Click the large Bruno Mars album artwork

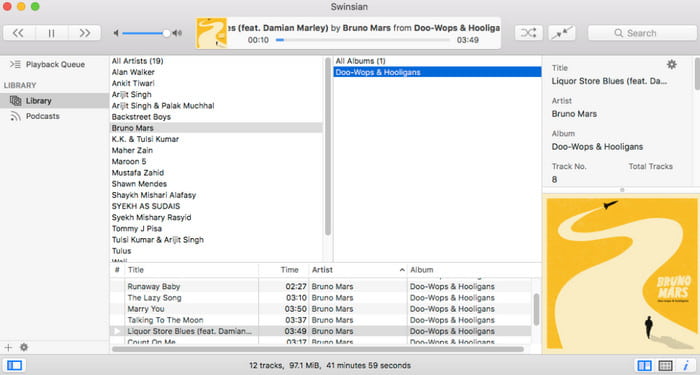coord(621,275)
